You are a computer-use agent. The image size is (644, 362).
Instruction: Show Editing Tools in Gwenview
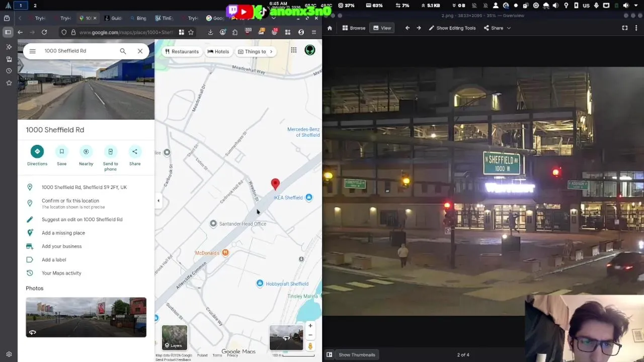pyautogui.click(x=452, y=28)
